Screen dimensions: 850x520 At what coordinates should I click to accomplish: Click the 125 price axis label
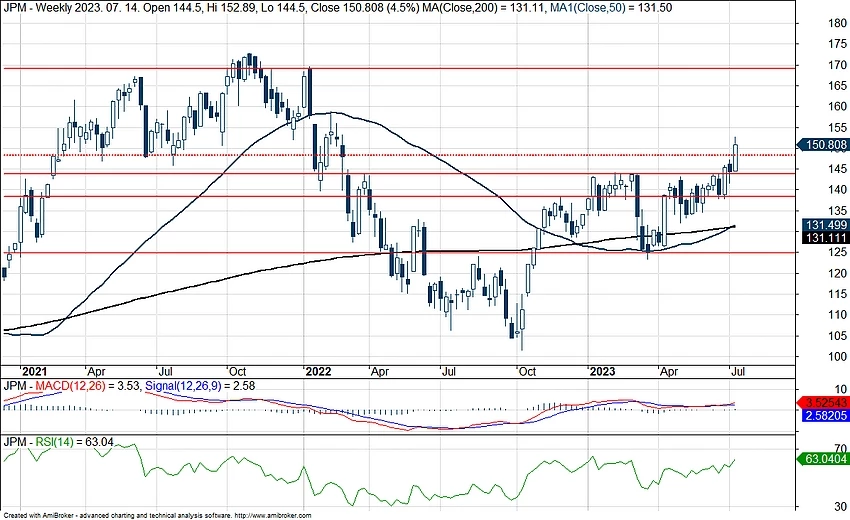[838, 252]
